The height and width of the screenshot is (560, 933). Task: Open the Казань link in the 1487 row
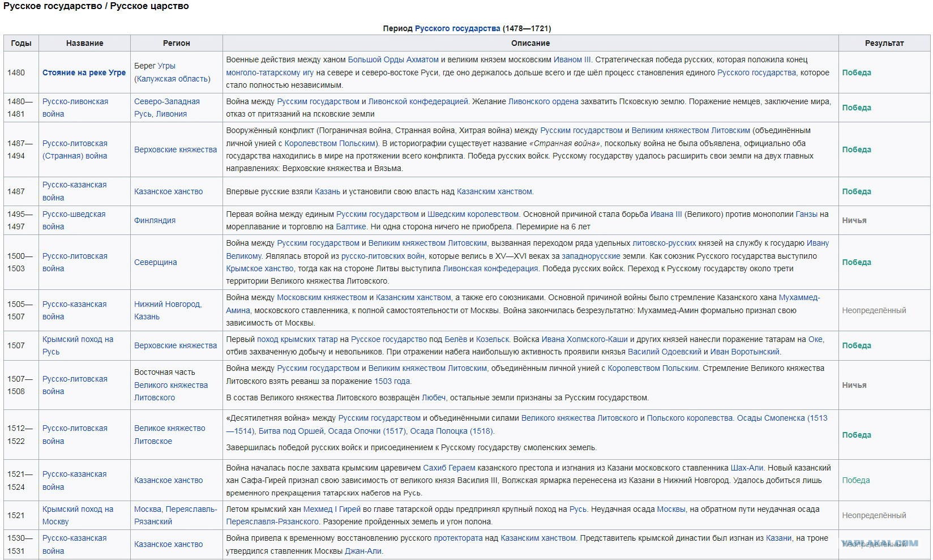[327, 191]
